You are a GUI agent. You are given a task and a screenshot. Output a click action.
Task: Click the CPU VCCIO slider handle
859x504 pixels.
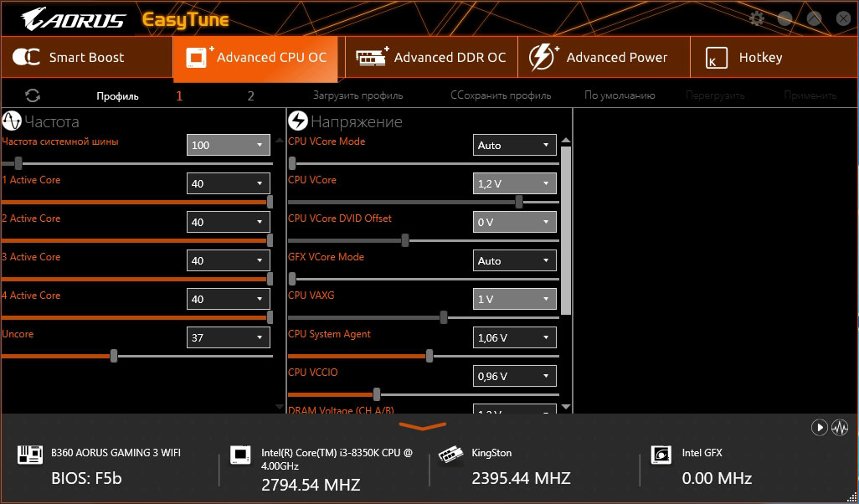377,394
